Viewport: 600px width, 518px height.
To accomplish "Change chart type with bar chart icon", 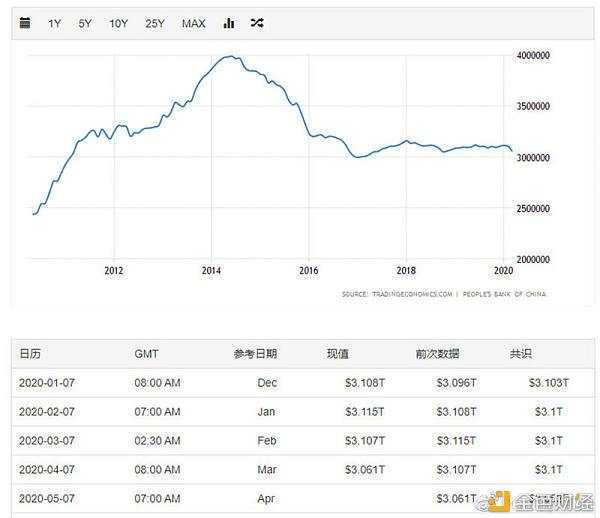I will pos(229,23).
